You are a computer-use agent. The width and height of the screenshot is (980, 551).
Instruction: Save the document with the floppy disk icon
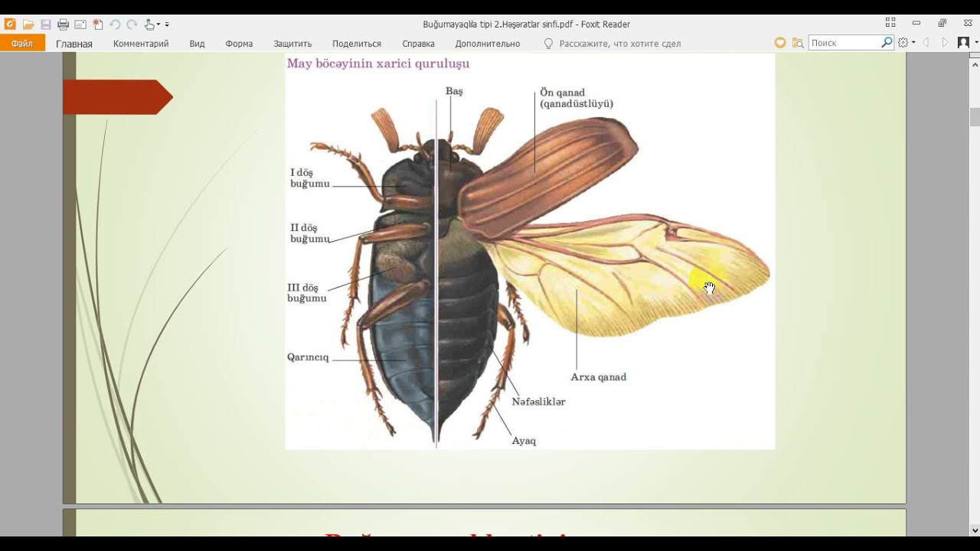46,24
